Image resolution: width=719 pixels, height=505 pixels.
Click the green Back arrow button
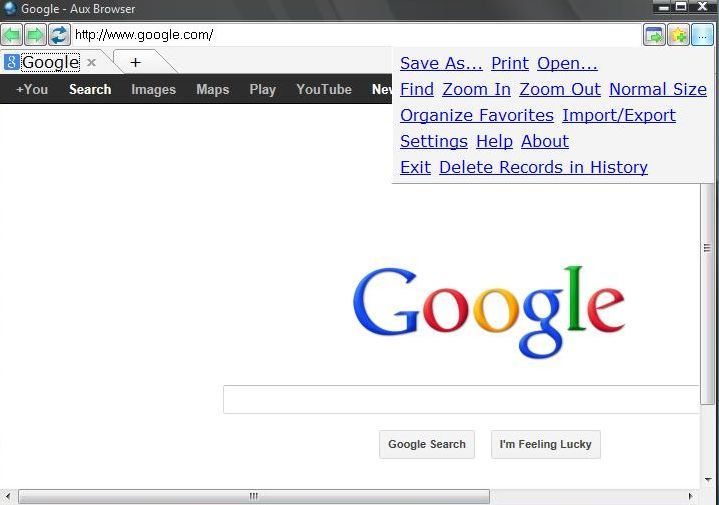coord(12,35)
